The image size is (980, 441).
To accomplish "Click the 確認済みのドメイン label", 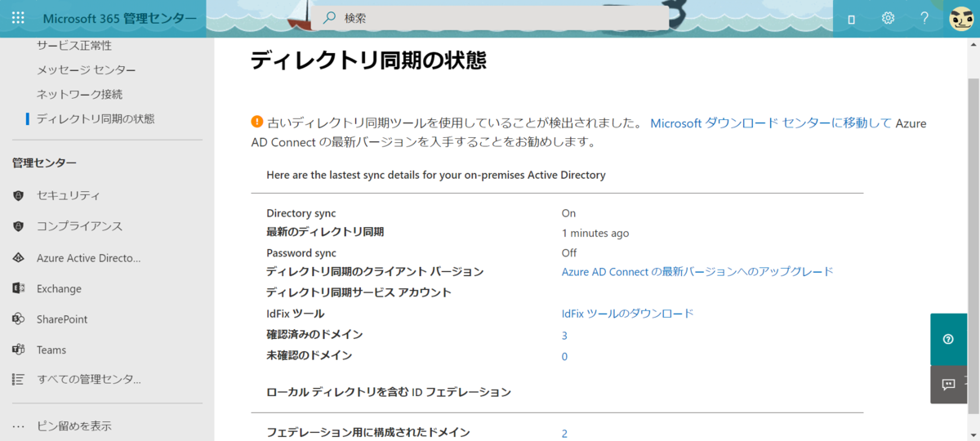I will coord(314,334).
